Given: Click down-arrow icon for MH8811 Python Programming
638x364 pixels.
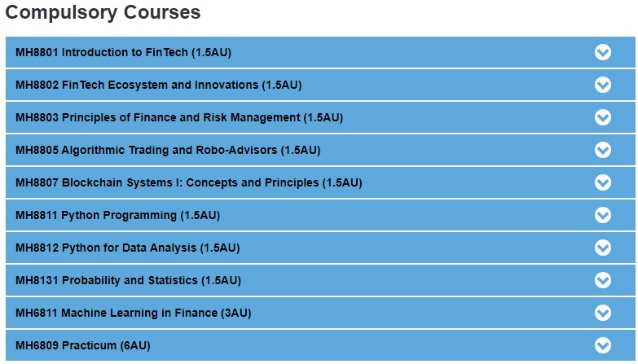Looking at the screenshot, I should click(x=603, y=215).
